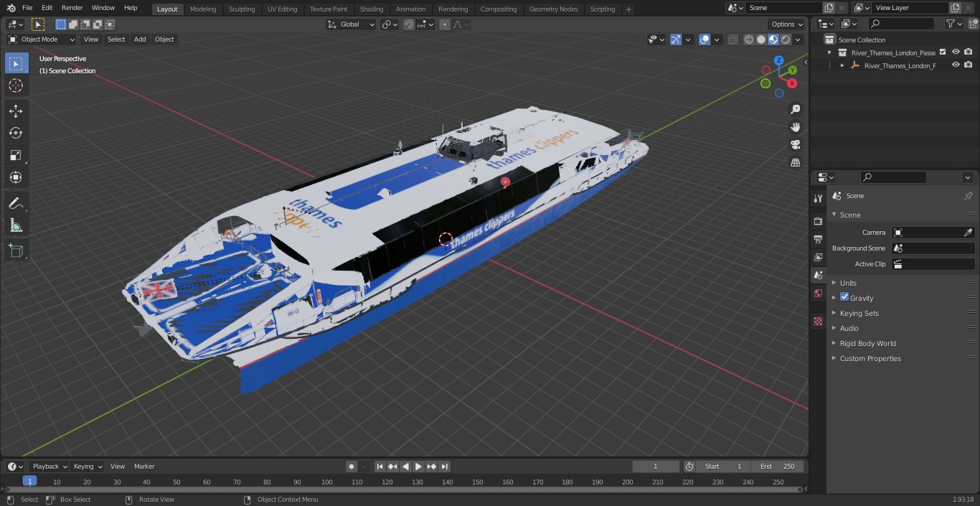Click the Camera property field
Image resolution: width=980 pixels, height=506 pixels.
933,233
